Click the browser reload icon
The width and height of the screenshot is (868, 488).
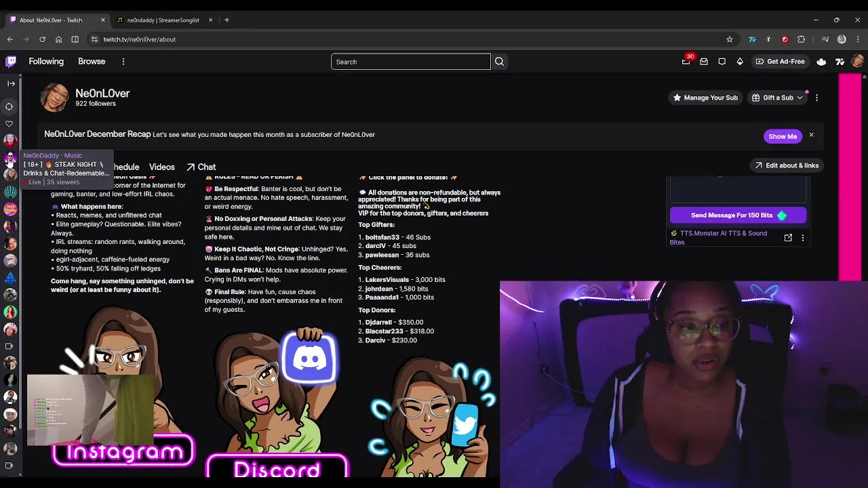42,39
